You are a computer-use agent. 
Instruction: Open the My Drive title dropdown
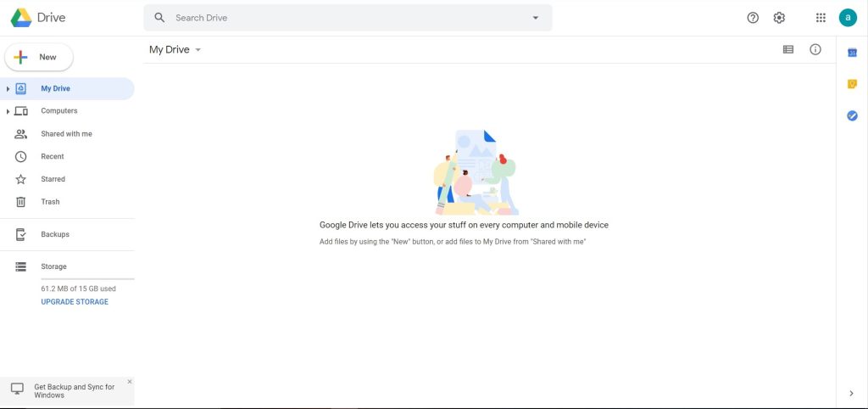coord(198,50)
